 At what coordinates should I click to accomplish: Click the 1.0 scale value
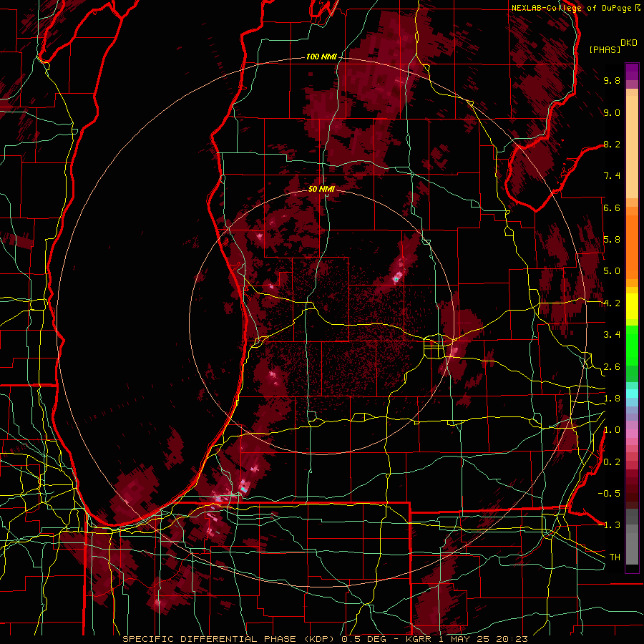click(612, 430)
